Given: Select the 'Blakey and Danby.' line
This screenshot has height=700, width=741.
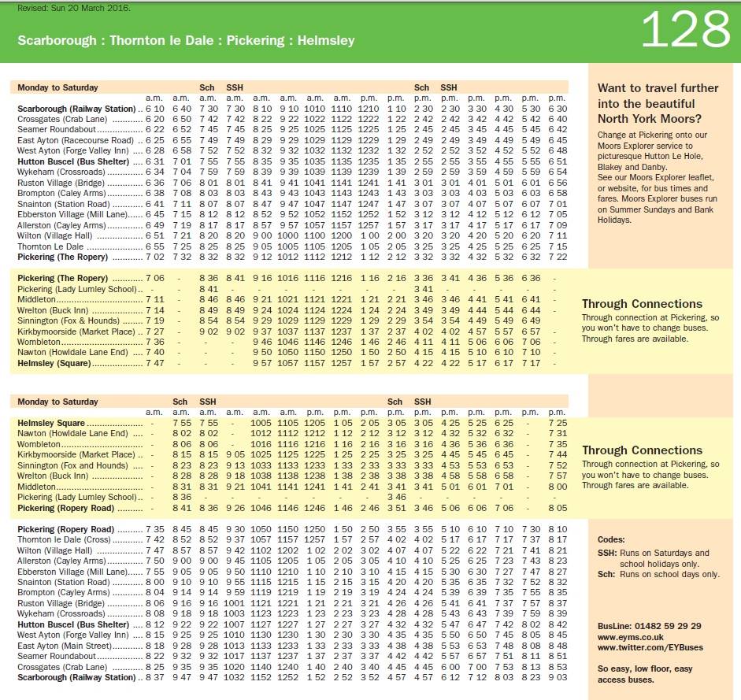Looking at the screenshot, I should [x=632, y=167].
